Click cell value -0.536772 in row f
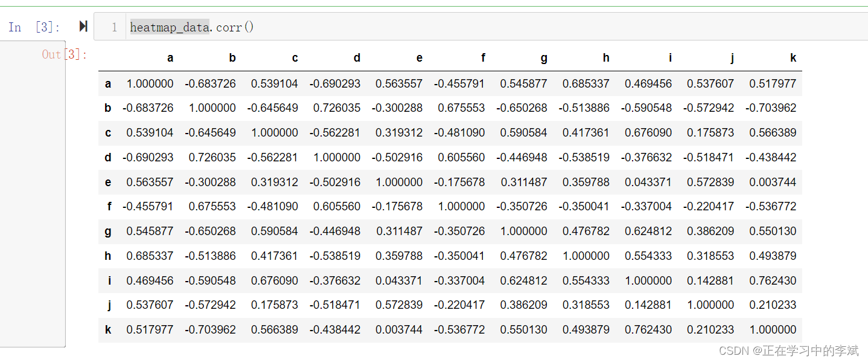 (x=771, y=206)
